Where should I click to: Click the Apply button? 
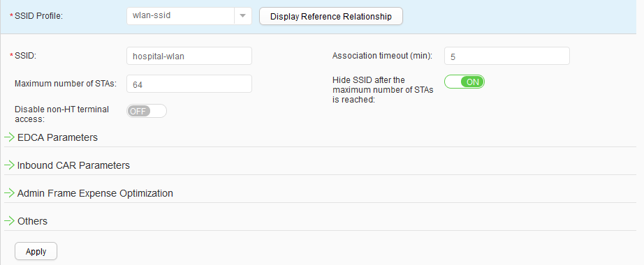(36, 251)
